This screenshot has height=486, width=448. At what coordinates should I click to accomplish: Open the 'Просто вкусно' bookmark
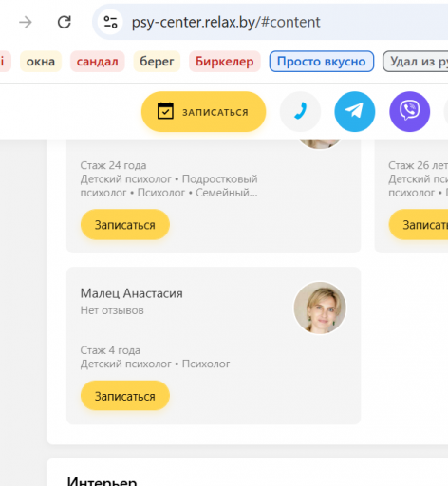[x=322, y=62]
